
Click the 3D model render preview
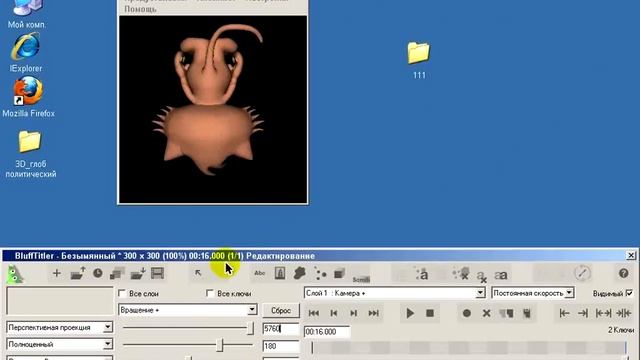[213, 109]
